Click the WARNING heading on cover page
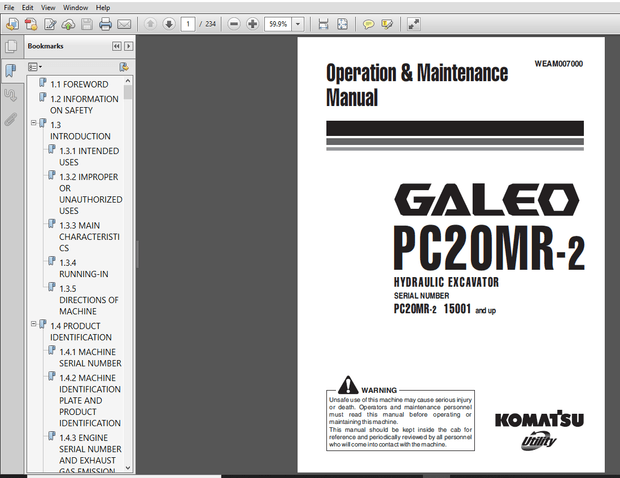The height and width of the screenshot is (478, 620). click(378, 390)
